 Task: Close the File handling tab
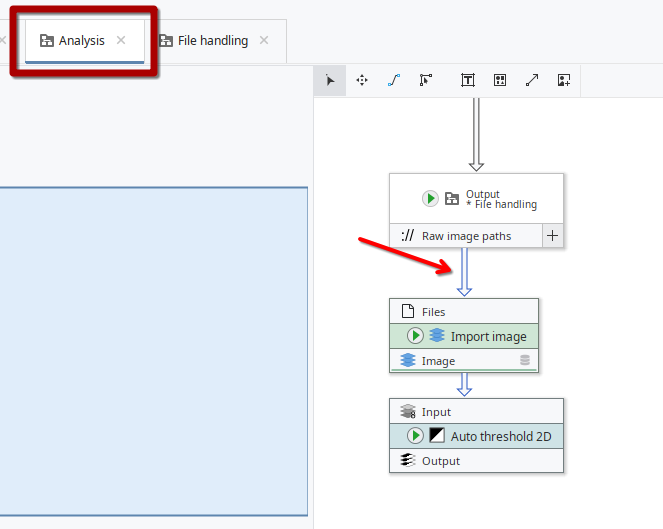264,40
